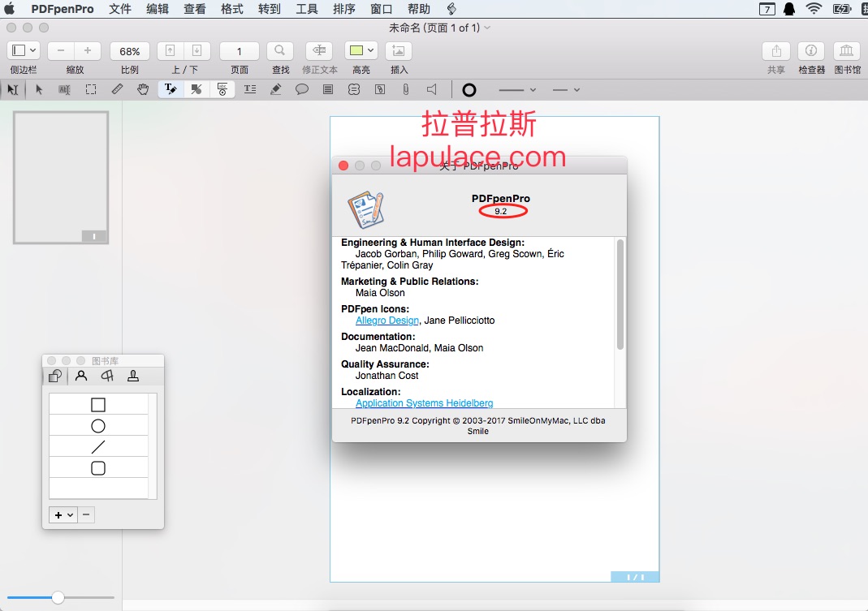Zoom in with the plus button

[x=88, y=51]
